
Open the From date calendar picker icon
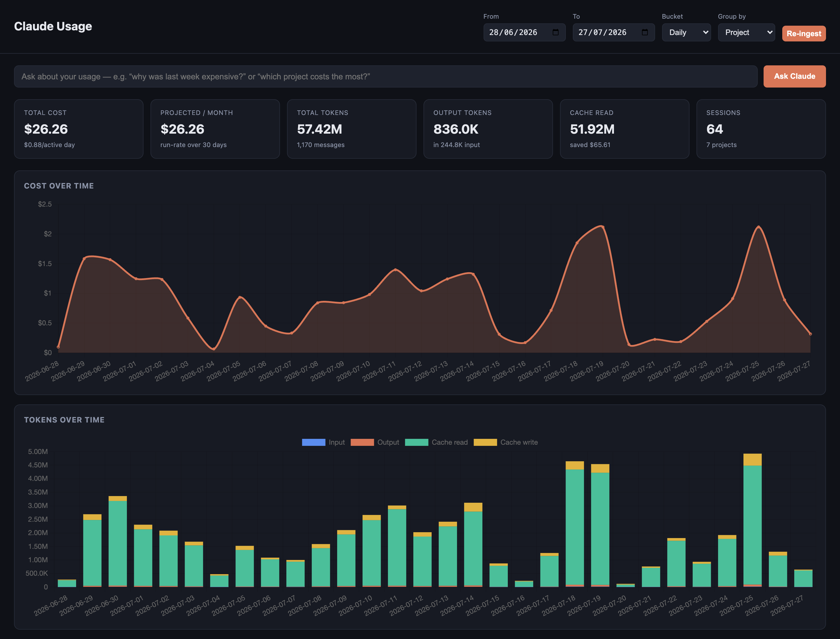pos(555,32)
